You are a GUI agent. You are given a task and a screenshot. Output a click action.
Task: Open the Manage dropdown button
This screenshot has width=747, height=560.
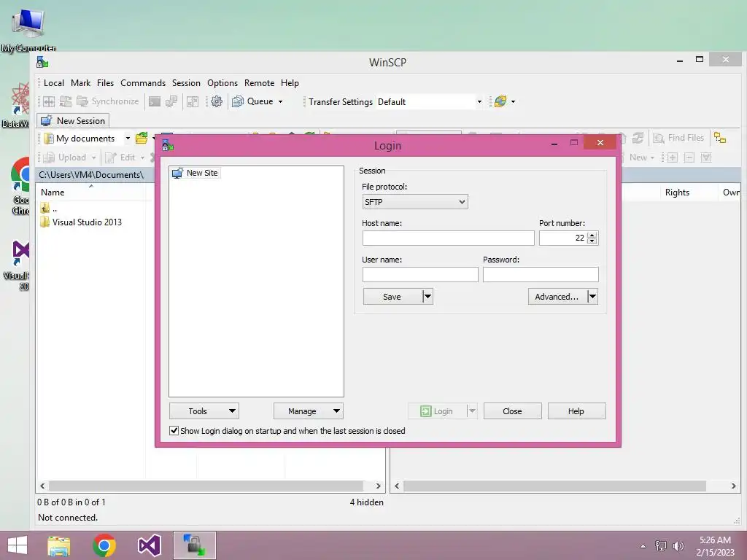309,411
